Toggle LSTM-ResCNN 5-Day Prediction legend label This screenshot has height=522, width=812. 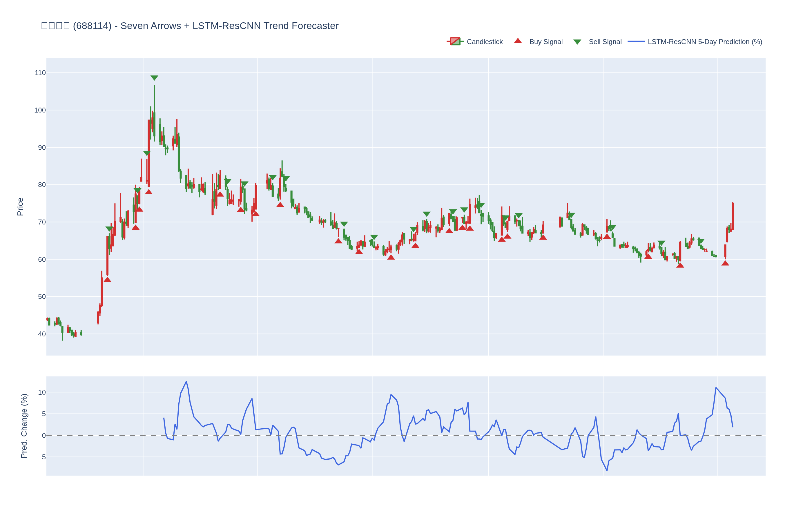click(x=705, y=42)
